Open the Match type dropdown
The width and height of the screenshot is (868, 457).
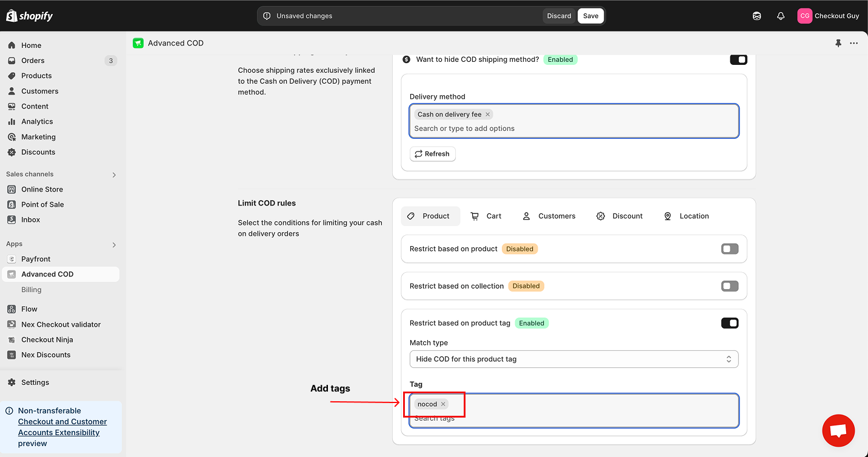pyautogui.click(x=573, y=359)
